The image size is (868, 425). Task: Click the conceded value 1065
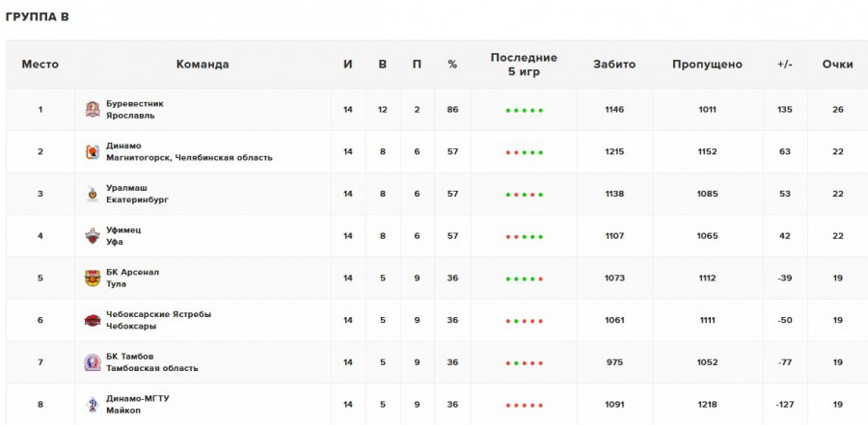pos(708,236)
